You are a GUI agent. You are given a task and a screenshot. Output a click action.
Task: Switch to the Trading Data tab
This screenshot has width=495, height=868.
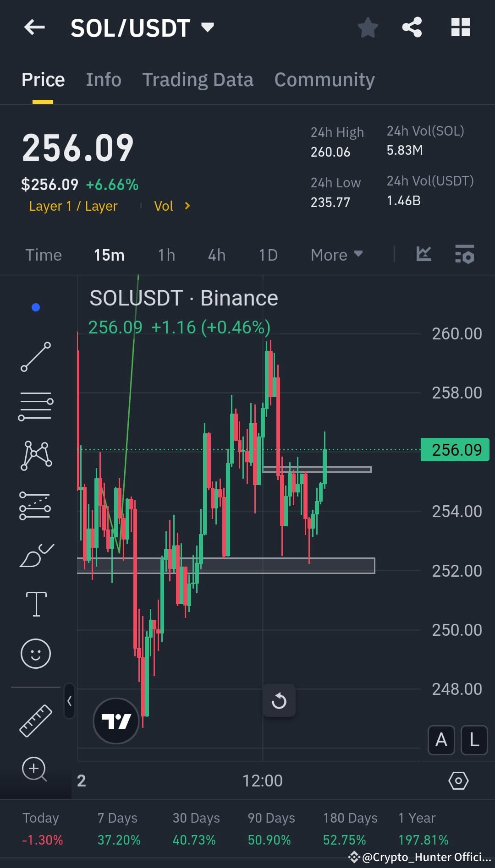coord(198,79)
